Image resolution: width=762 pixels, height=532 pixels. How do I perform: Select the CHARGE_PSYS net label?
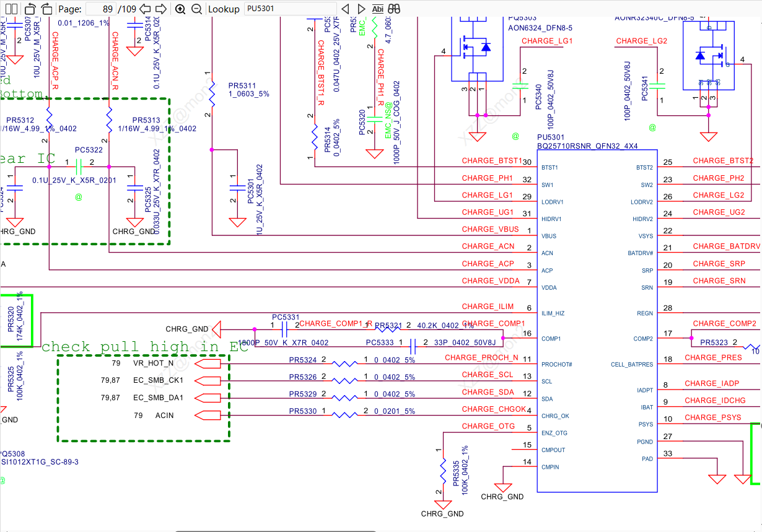[712, 417]
